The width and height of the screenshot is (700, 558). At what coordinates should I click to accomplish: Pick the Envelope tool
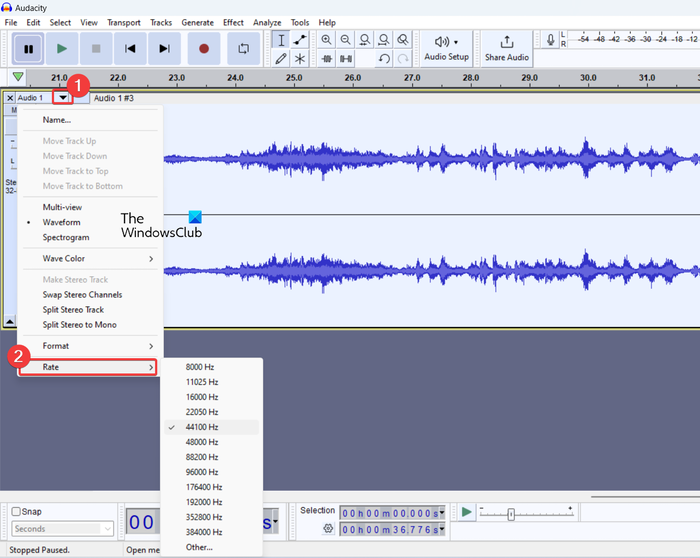(x=300, y=39)
